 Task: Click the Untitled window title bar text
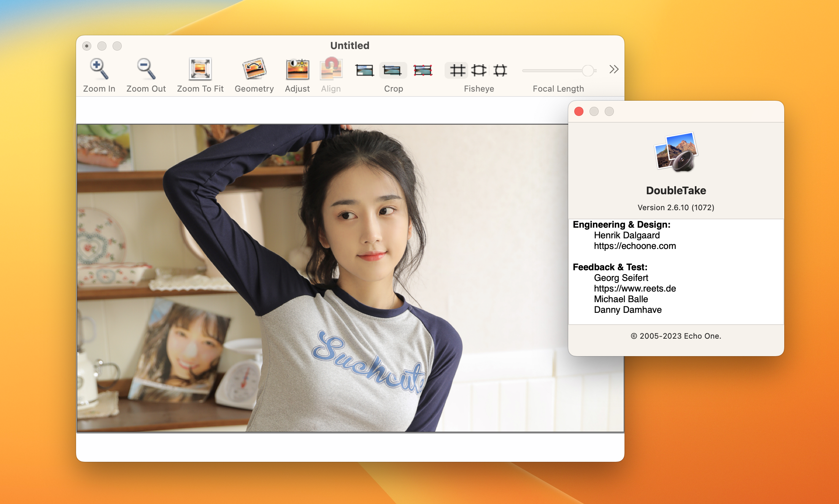point(350,46)
